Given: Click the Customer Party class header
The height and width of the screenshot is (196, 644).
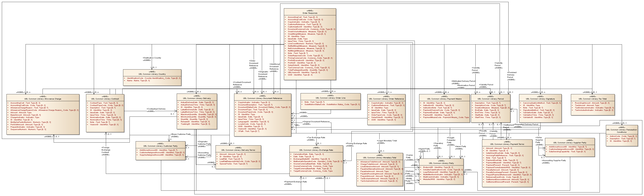Looking at the screenshot, I should [x=160, y=146].
